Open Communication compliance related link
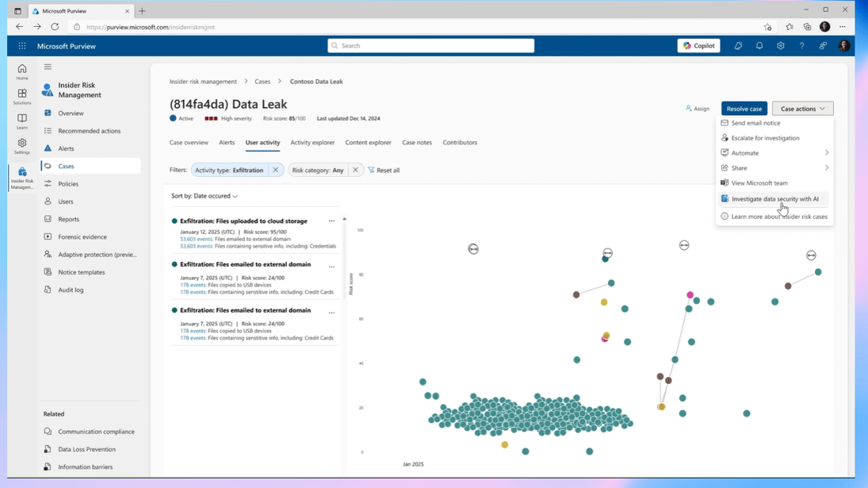The height and width of the screenshot is (488, 868). pyautogui.click(x=97, y=432)
